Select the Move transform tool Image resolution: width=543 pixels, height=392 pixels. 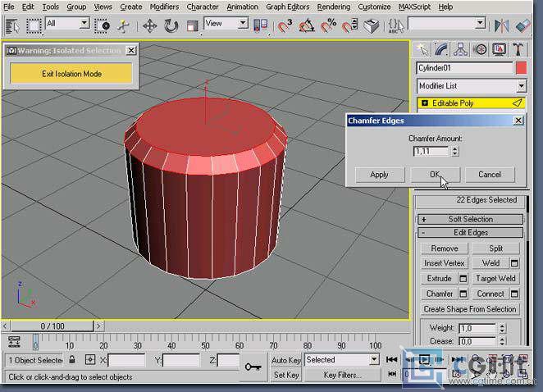pyautogui.click(x=149, y=26)
